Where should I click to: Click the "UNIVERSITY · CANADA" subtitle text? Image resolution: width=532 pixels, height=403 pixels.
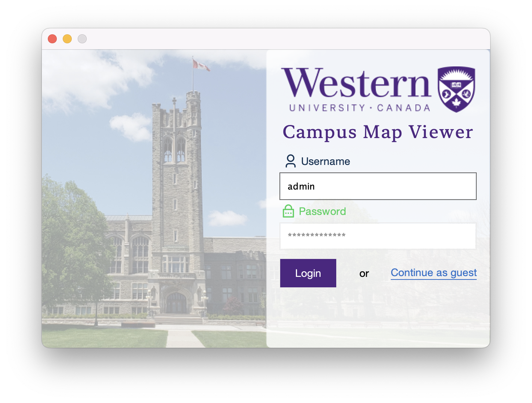[360, 108]
